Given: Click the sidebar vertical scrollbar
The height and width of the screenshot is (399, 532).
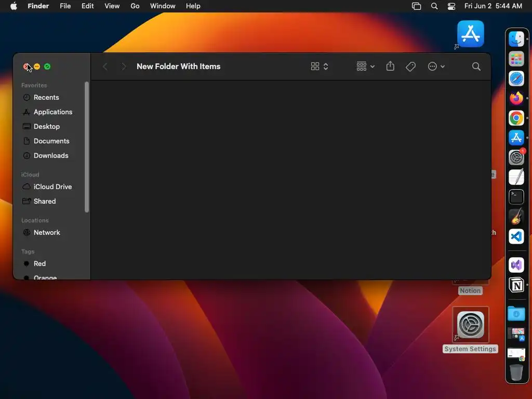Looking at the screenshot, I should 87,147.
